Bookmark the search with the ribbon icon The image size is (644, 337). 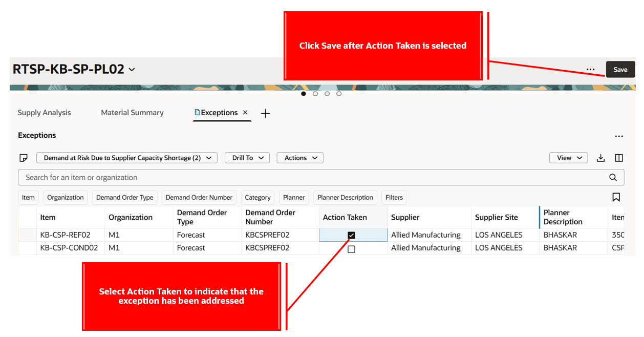[x=616, y=197]
